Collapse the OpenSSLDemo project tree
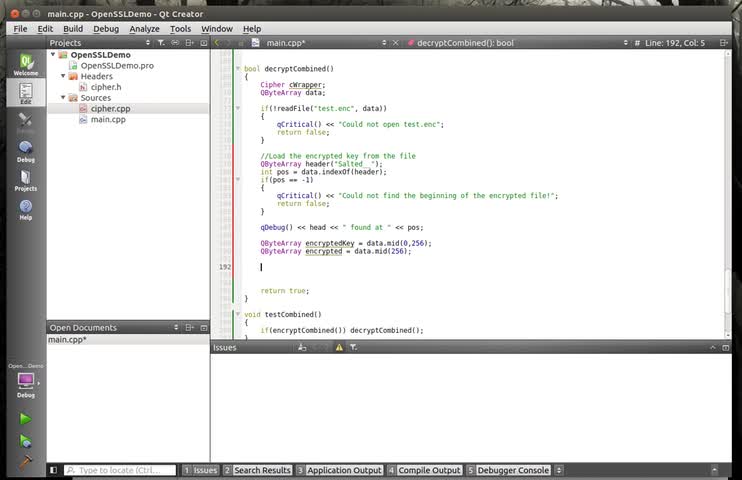The height and width of the screenshot is (480, 742). [52, 55]
